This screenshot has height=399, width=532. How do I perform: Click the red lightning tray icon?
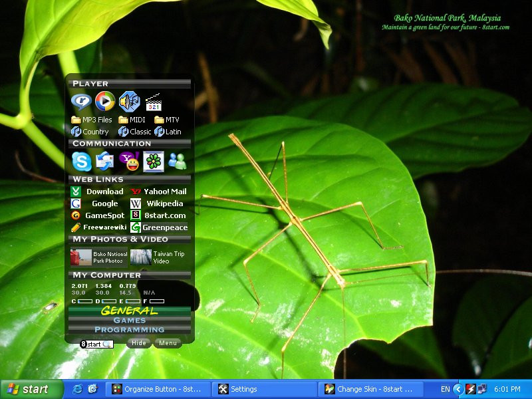(x=471, y=389)
